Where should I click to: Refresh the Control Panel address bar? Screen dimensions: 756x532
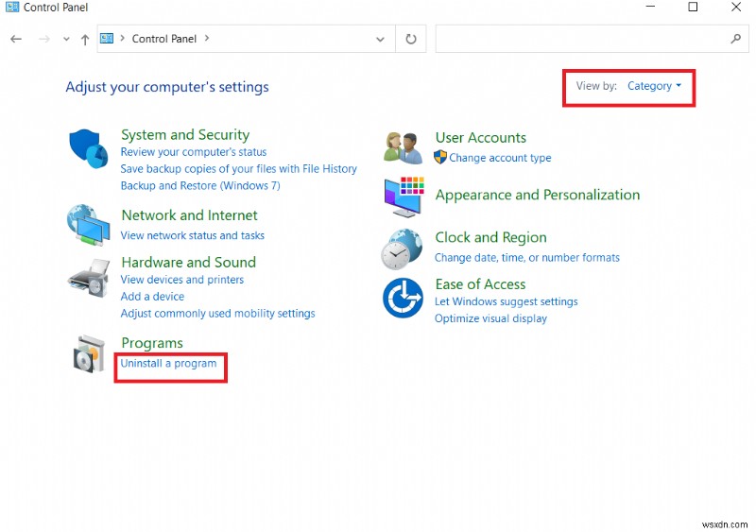(411, 39)
